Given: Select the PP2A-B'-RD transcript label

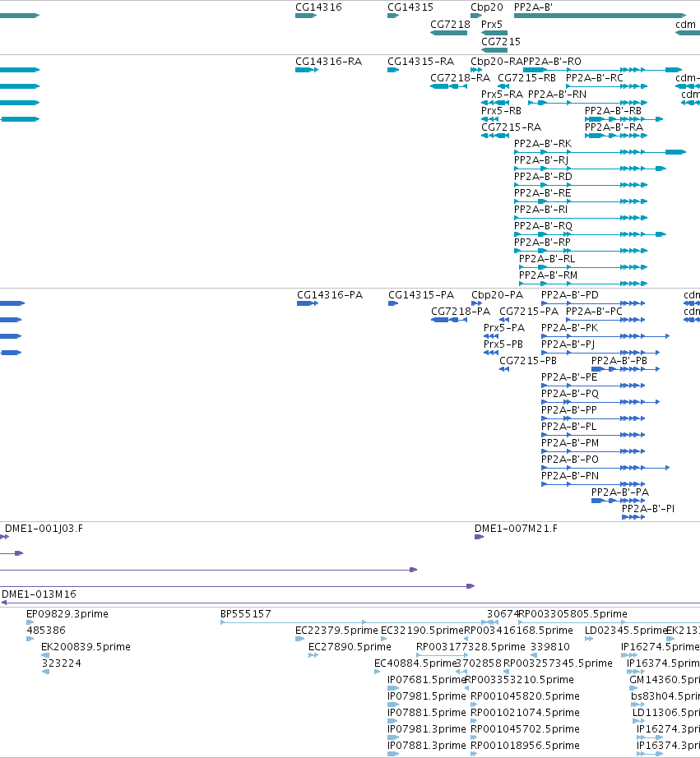Looking at the screenshot, I should pyautogui.click(x=543, y=177).
